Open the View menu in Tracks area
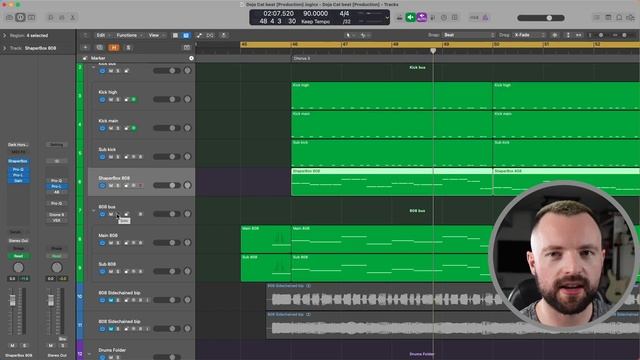 156,36
